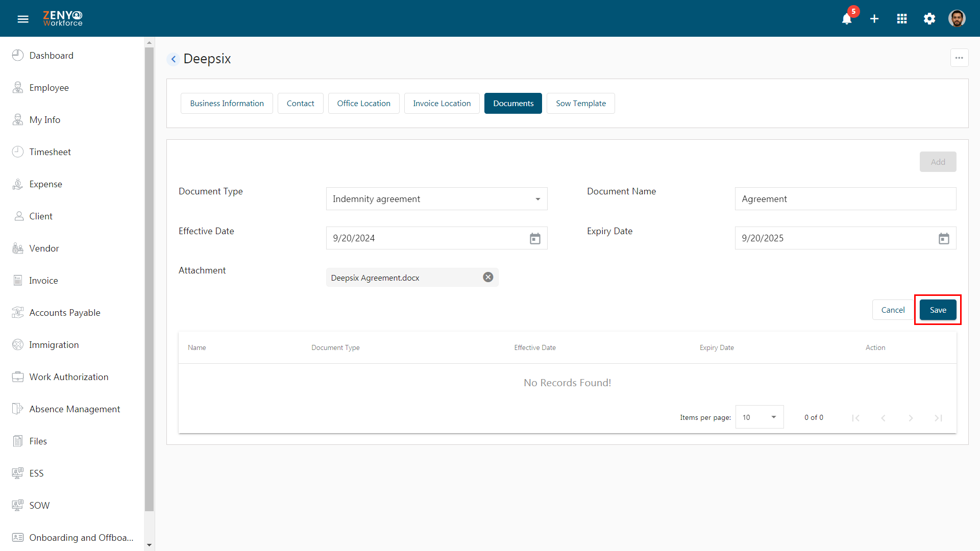
Task: Cancel the current document entry
Action: pos(893,310)
